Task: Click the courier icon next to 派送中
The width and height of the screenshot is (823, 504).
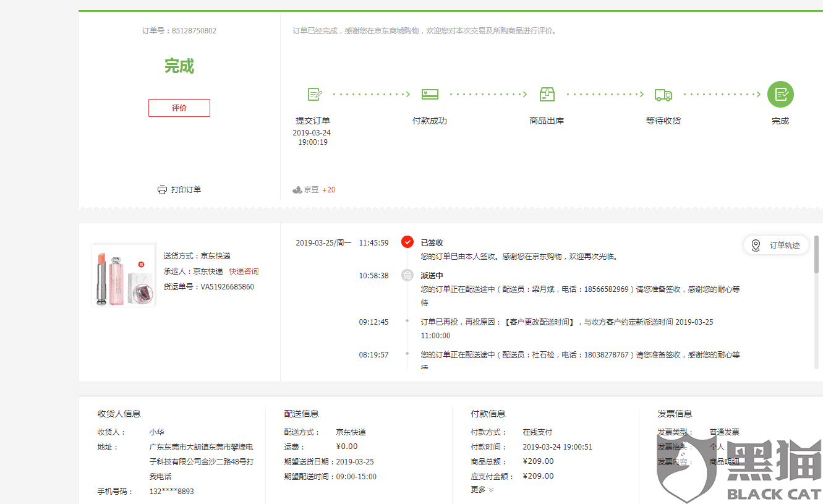Action: [407, 275]
